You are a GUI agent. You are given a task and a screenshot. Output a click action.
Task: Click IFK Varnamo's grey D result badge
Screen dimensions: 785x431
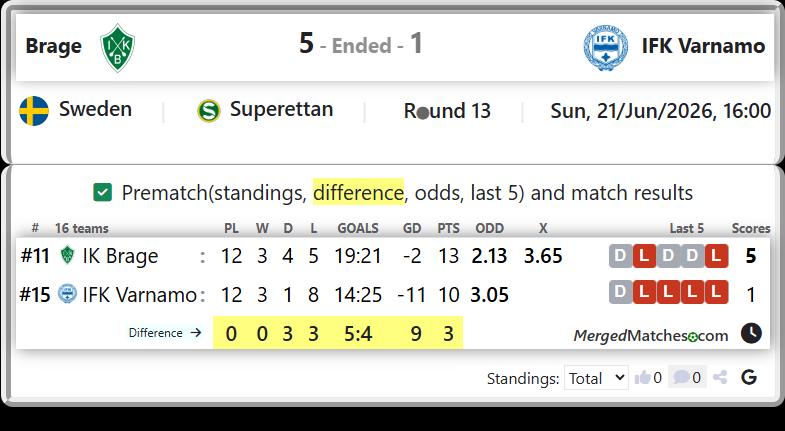pos(620,292)
